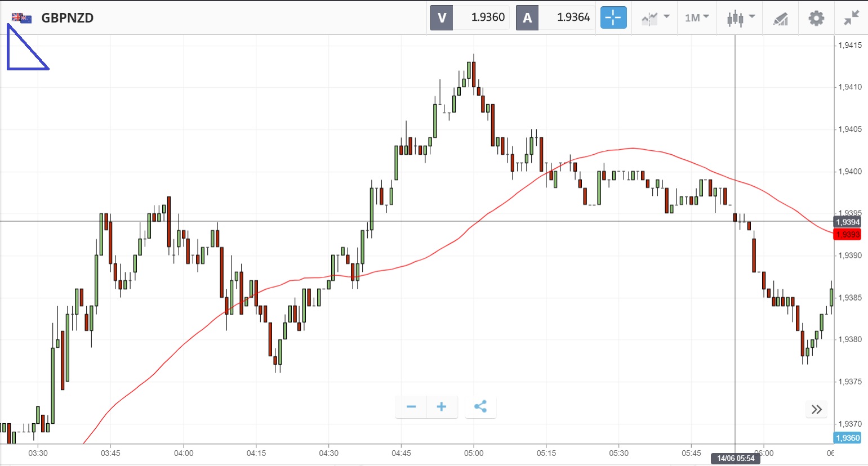The image size is (868, 466).
Task: Zoom out with the minus button
Action: pos(411,407)
